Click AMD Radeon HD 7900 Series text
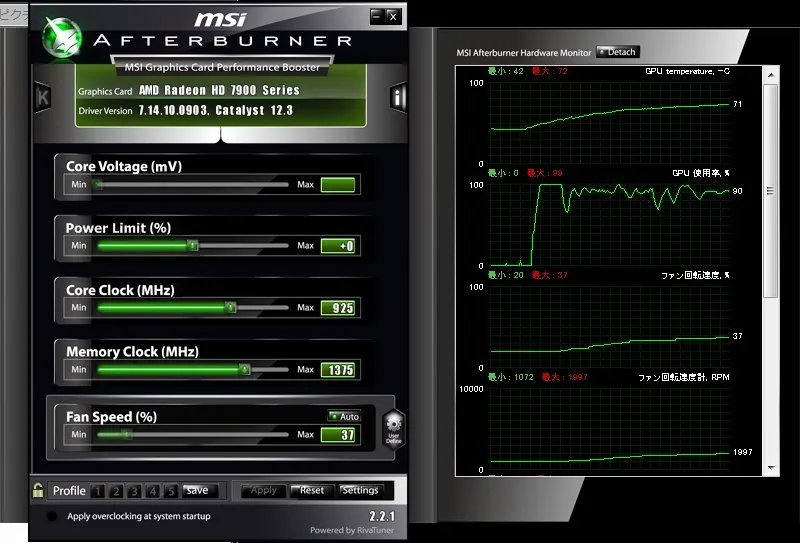 pos(219,90)
